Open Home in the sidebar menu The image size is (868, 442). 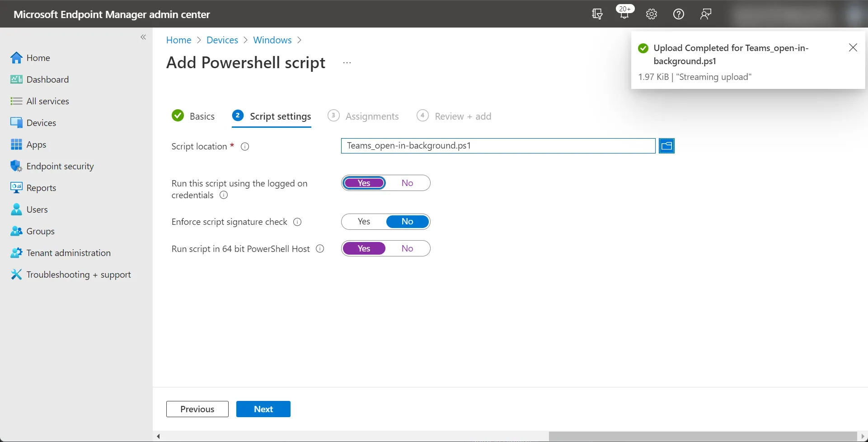(38, 58)
